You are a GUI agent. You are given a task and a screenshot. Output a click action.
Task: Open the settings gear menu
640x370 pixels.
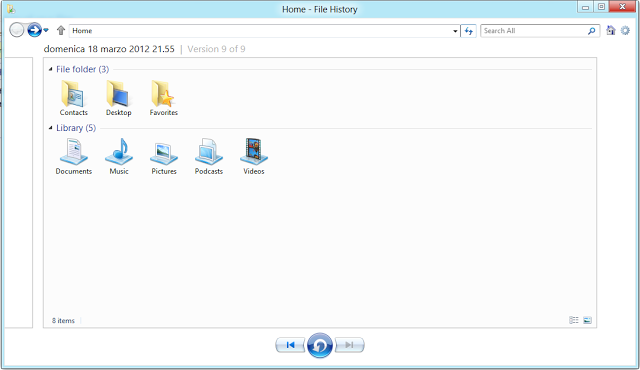(x=625, y=30)
